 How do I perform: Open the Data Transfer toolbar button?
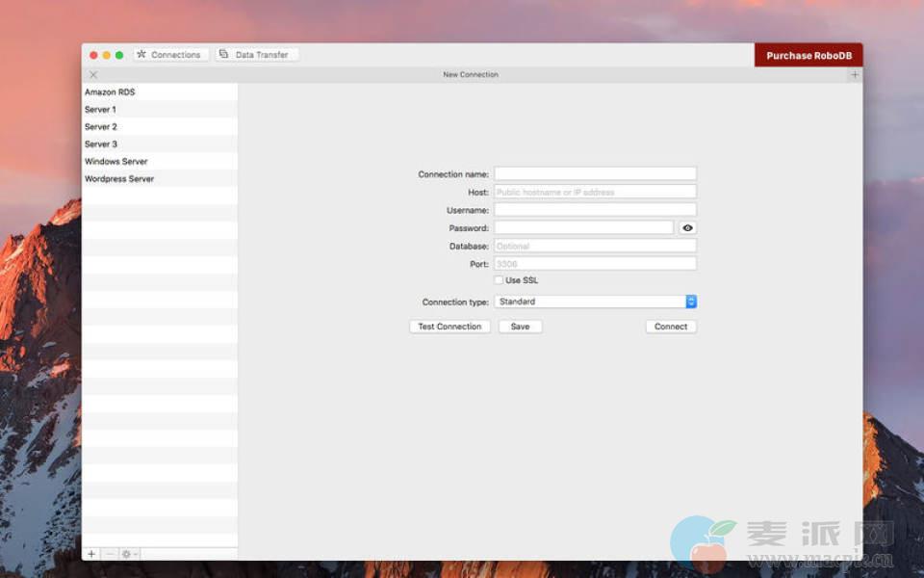pos(256,55)
